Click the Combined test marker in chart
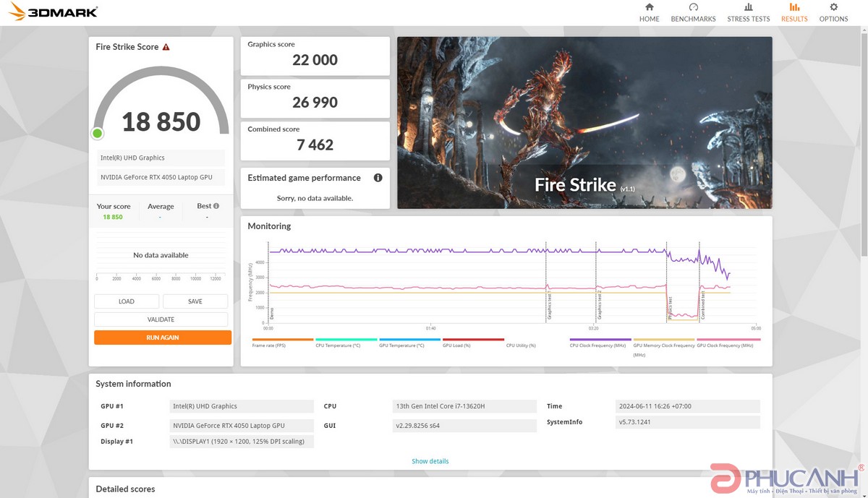 [x=703, y=306]
